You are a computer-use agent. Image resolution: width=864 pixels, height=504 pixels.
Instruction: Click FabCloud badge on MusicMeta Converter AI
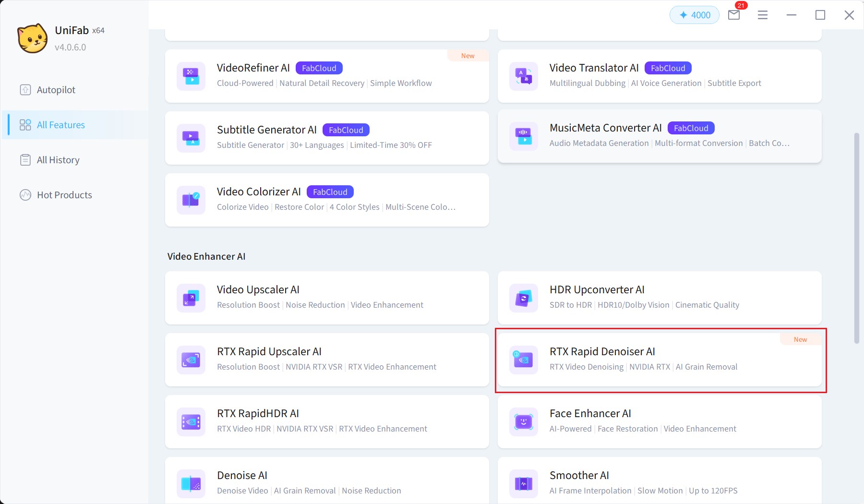[x=691, y=128]
